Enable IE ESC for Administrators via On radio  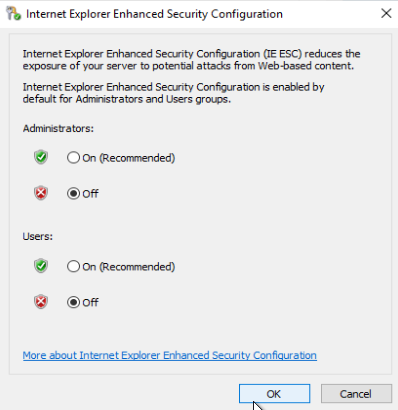[73, 158]
